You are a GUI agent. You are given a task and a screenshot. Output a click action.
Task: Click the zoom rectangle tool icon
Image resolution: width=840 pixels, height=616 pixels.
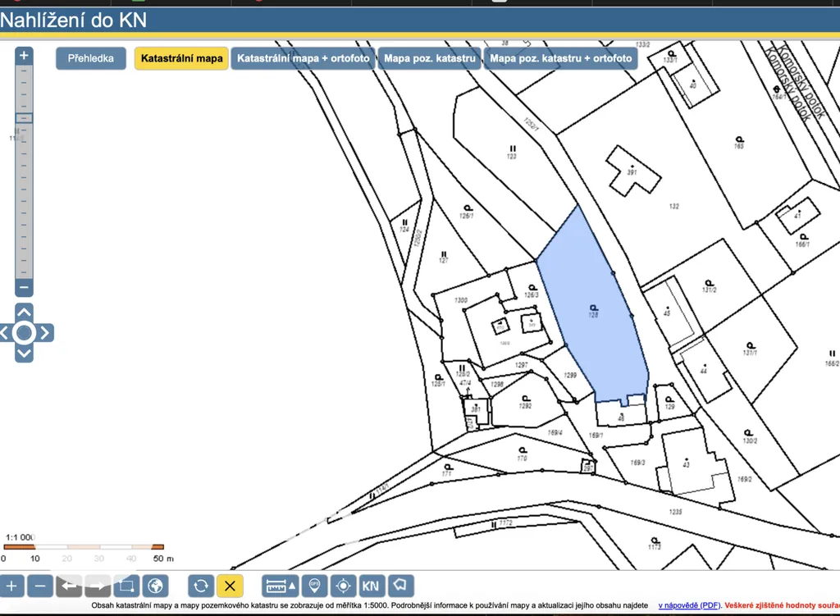click(x=126, y=586)
